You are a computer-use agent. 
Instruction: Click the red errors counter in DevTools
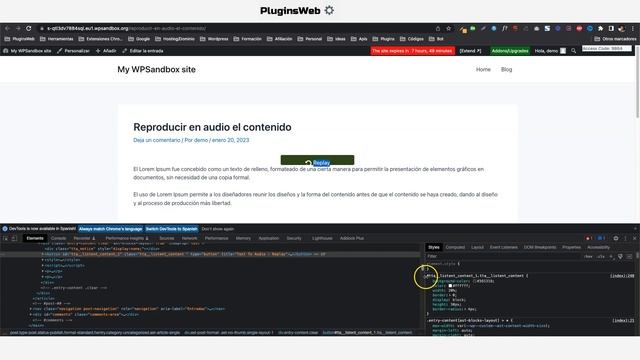[589, 238]
